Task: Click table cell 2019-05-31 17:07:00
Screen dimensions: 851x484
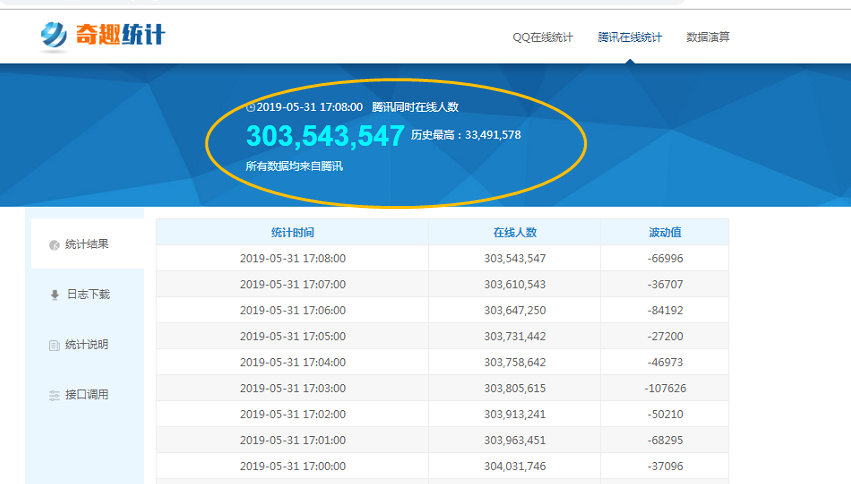Action: click(x=293, y=284)
